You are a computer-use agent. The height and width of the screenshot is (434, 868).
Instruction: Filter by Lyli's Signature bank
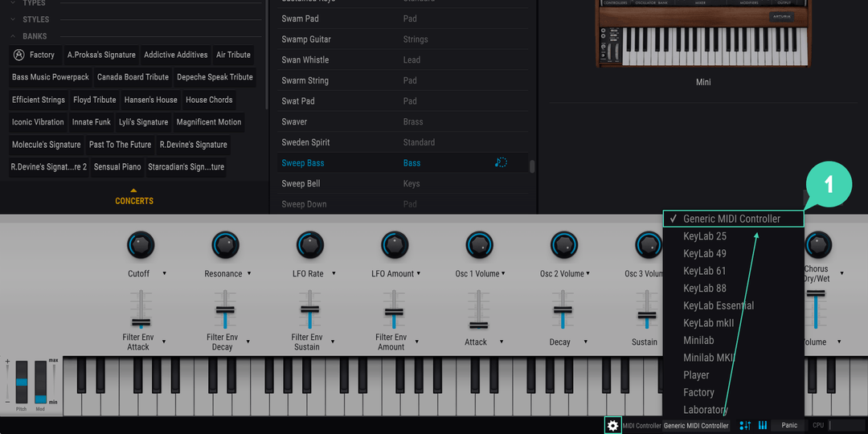pyautogui.click(x=143, y=122)
